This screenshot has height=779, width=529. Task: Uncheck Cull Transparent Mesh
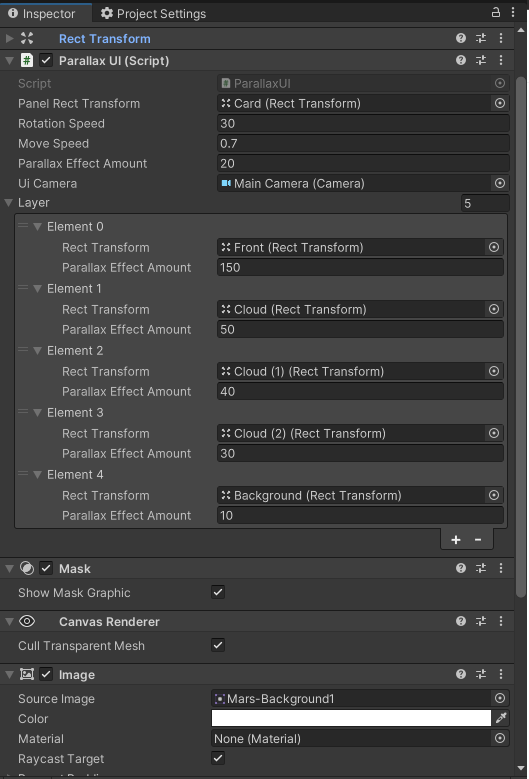pos(218,645)
